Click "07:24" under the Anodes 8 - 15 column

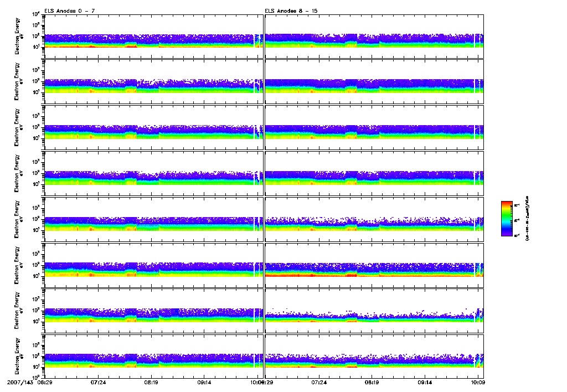(x=318, y=382)
